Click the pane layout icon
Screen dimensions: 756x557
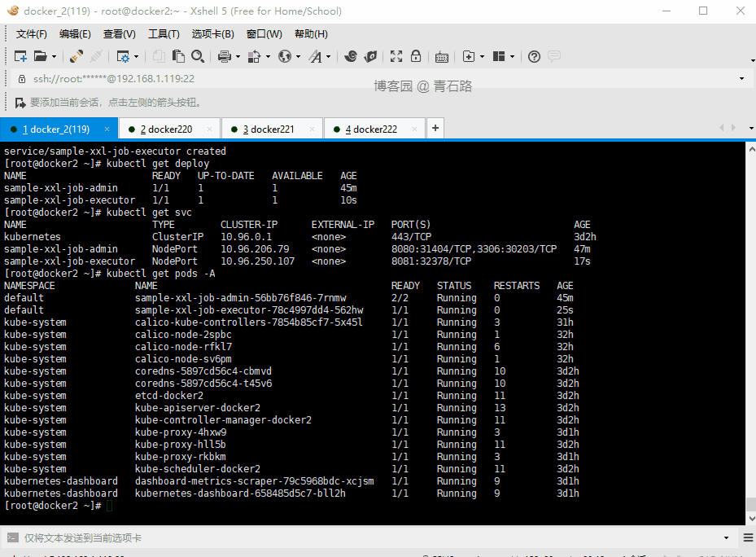(499, 56)
